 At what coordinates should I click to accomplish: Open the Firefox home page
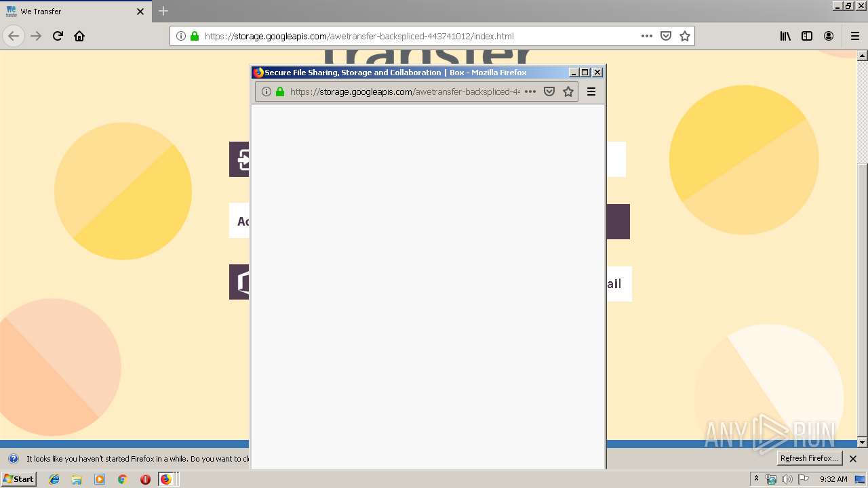pos(79,36)
